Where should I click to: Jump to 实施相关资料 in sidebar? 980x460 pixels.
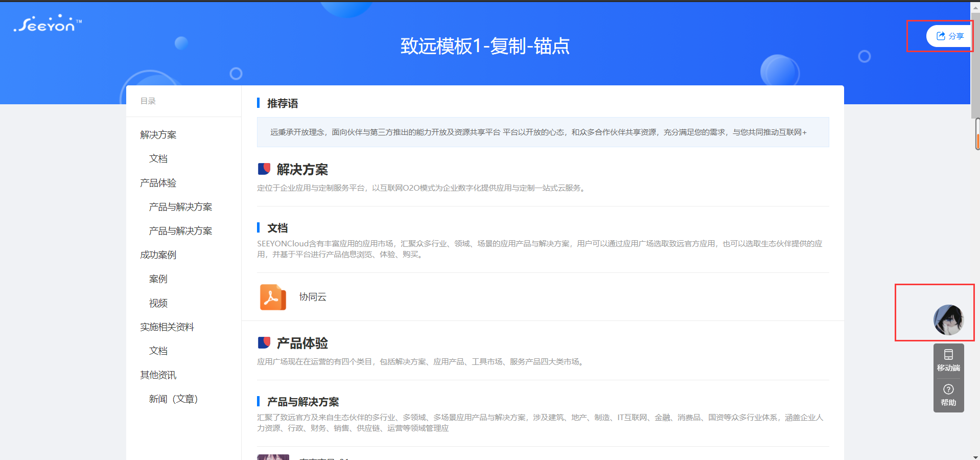pos(167,327)
